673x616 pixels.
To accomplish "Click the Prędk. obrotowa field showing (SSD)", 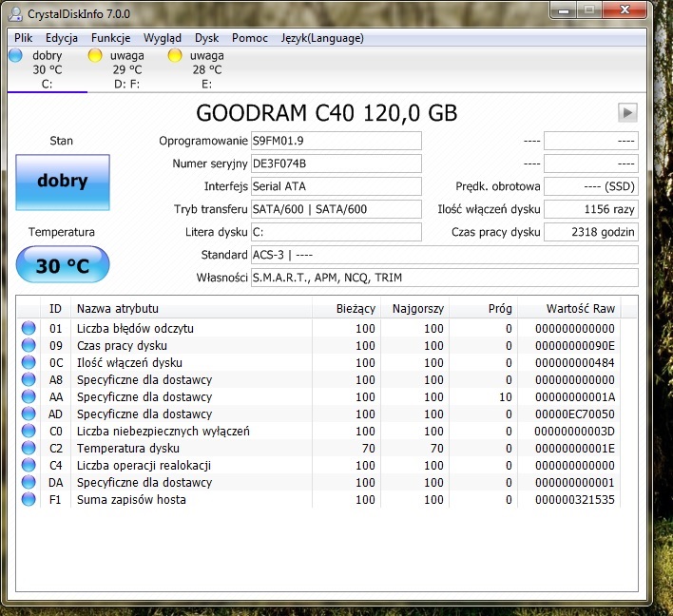I will 591,186.
